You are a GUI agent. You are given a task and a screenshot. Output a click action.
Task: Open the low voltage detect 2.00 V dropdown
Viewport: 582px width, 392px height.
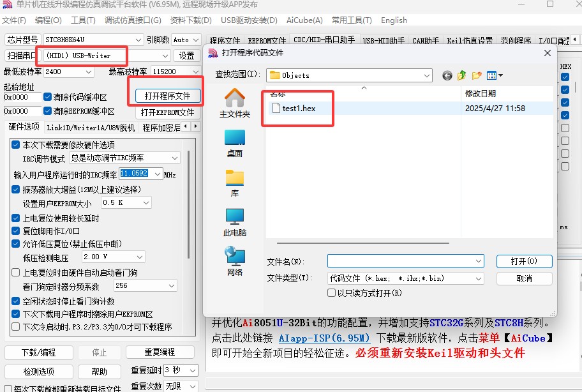point(113,257)
